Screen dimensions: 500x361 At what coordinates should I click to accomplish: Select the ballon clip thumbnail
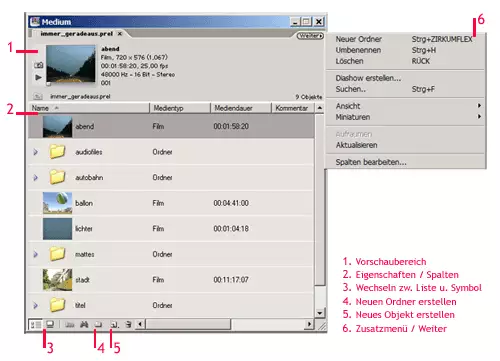click(57, 203)
